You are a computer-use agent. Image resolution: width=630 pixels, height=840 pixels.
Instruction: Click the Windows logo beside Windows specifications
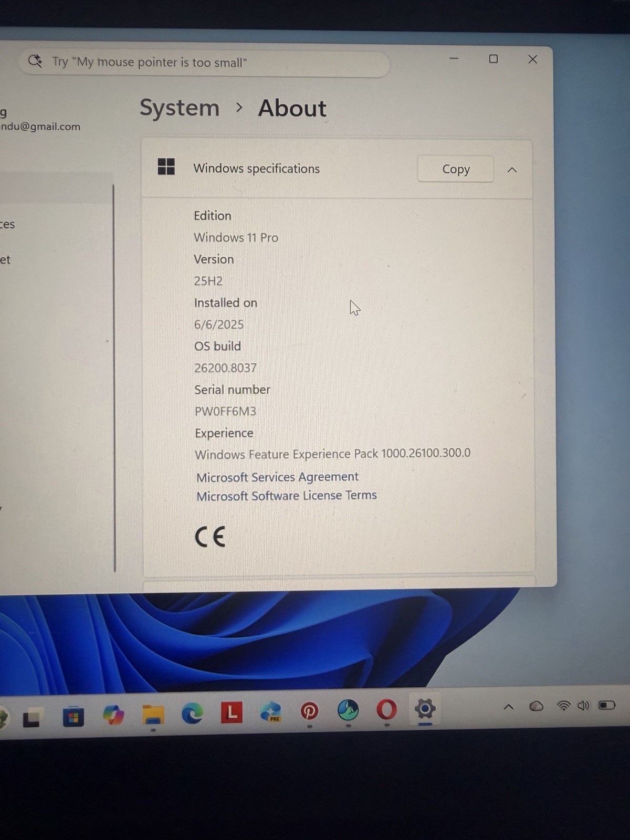166,167
